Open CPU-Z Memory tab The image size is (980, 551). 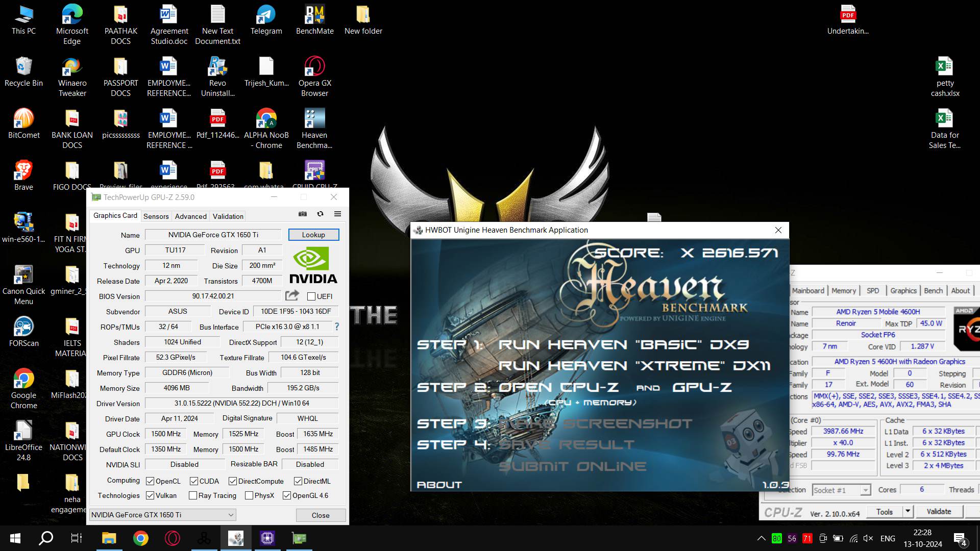coord(843,290)
